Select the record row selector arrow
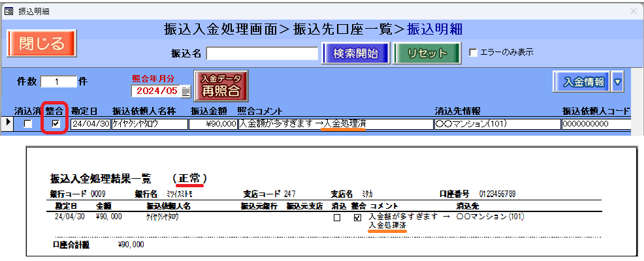Viewport: 644px width, 261px height. (x=7, y=123)
